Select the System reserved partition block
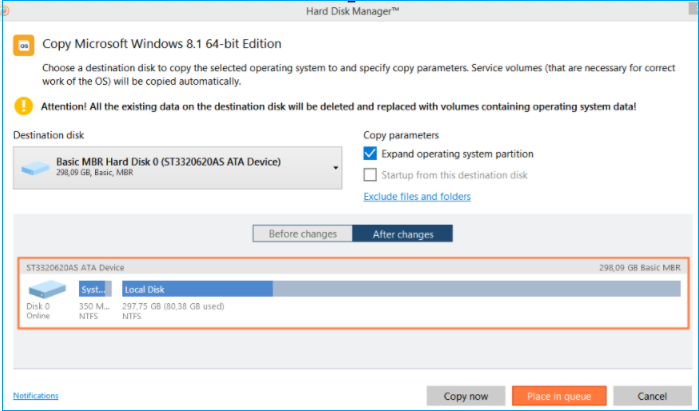 [x=95, y=289]
